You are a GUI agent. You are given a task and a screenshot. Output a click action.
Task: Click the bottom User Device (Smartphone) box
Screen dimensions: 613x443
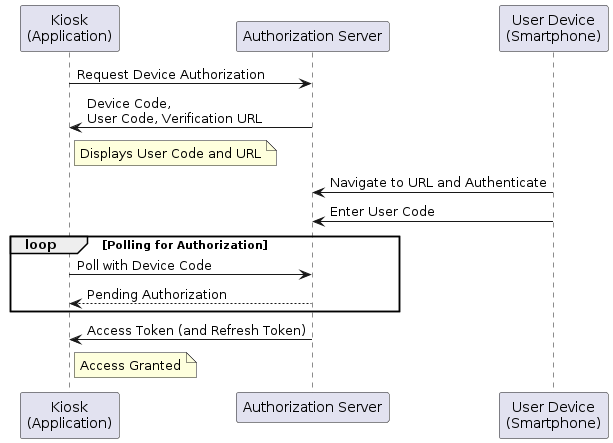click(554, 415)
